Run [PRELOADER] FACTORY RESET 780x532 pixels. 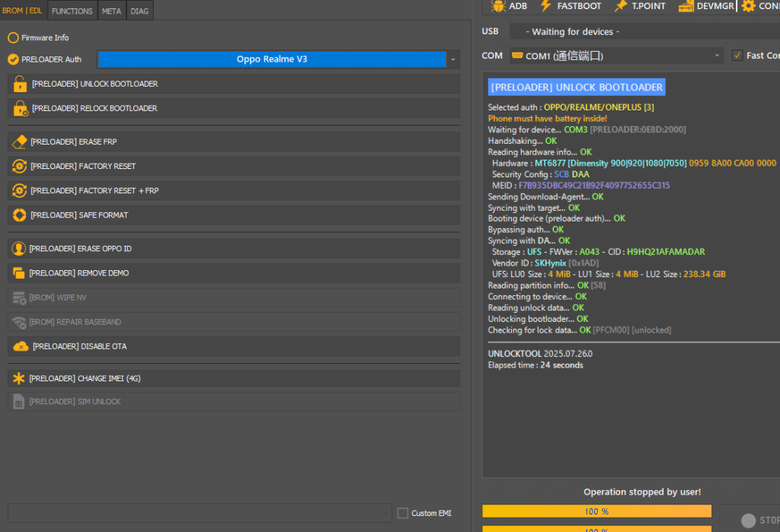coord(234,166)
